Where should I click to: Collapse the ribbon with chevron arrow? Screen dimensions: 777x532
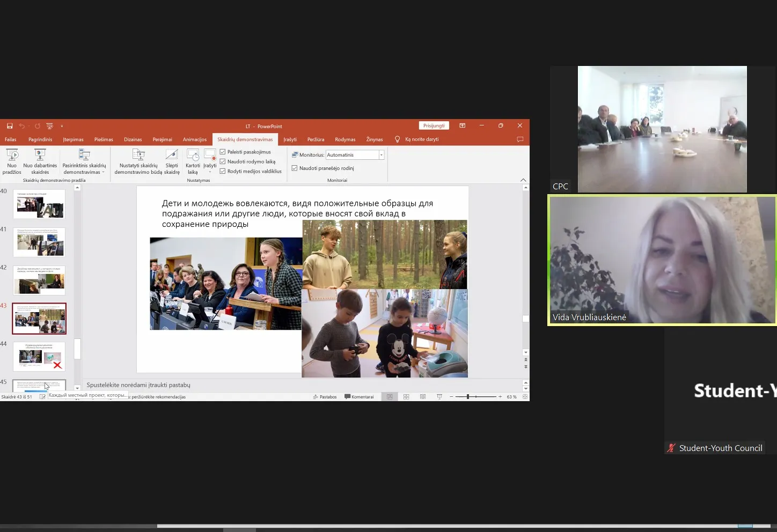click(523, 180)
